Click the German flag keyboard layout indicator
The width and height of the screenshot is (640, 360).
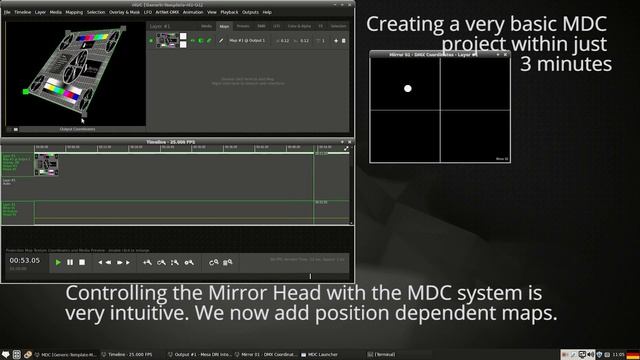[x=633, y=355]
